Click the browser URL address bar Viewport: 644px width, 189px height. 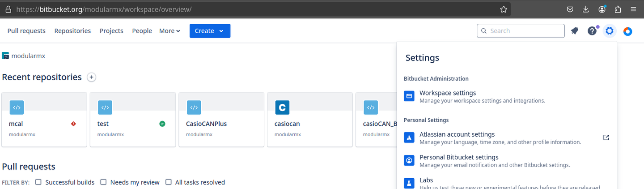(x=256, y=9)
